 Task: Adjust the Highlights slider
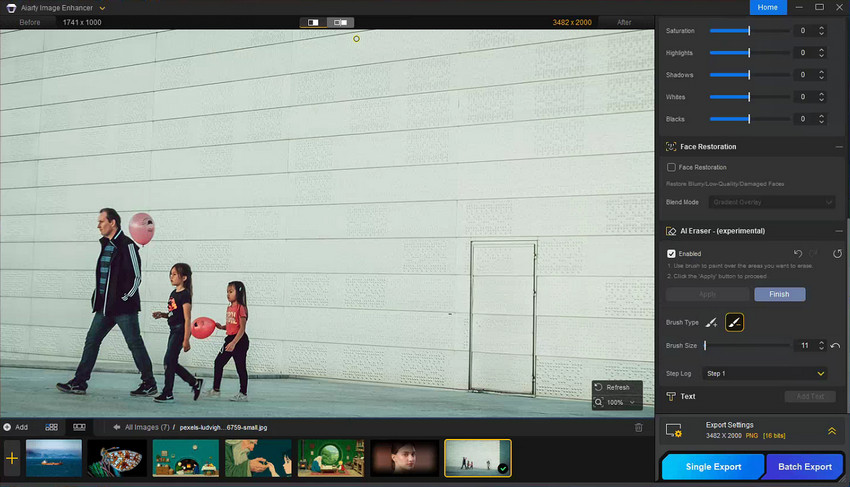749,53
